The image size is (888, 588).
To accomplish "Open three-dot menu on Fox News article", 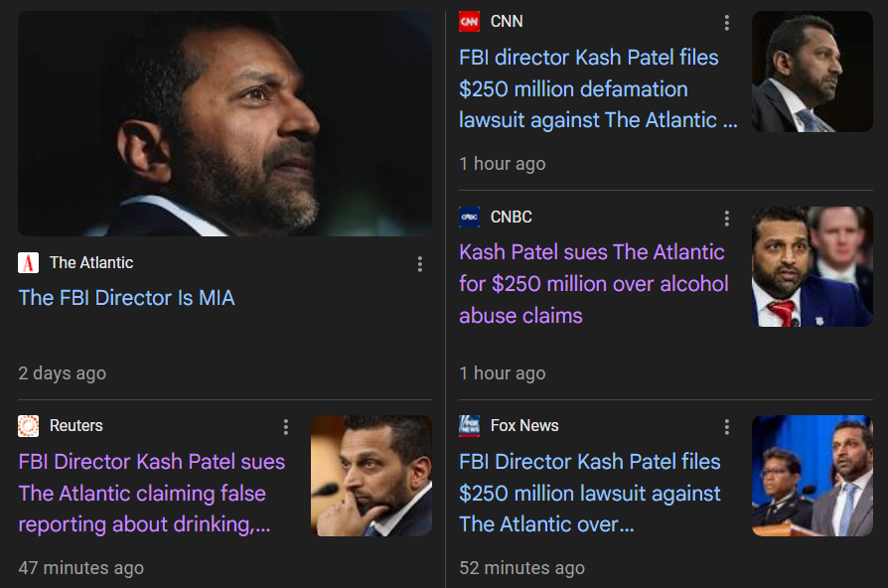I will [x=727, y=427].
